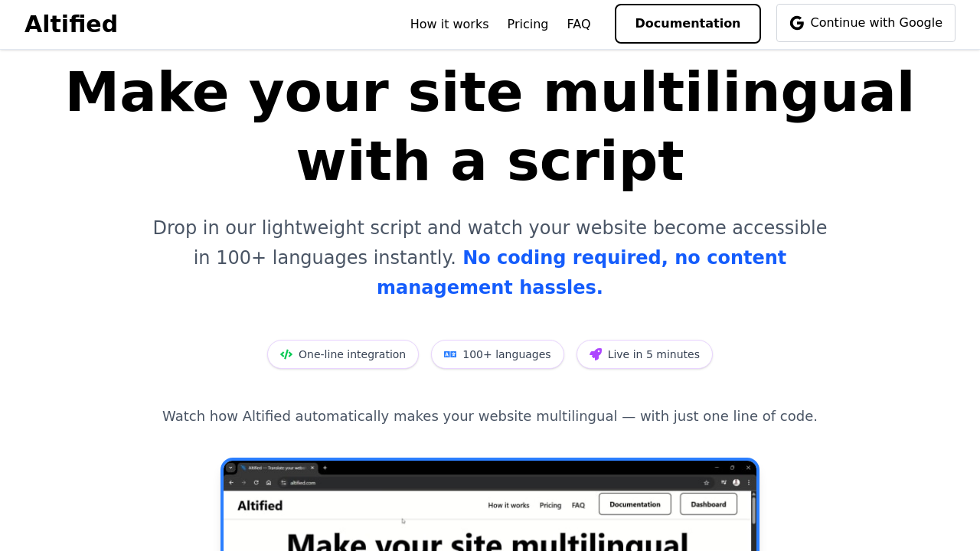Click the blue 'No coding required' highlighted text
Viewport: 980px width, 551px height.
pos(565,258)
